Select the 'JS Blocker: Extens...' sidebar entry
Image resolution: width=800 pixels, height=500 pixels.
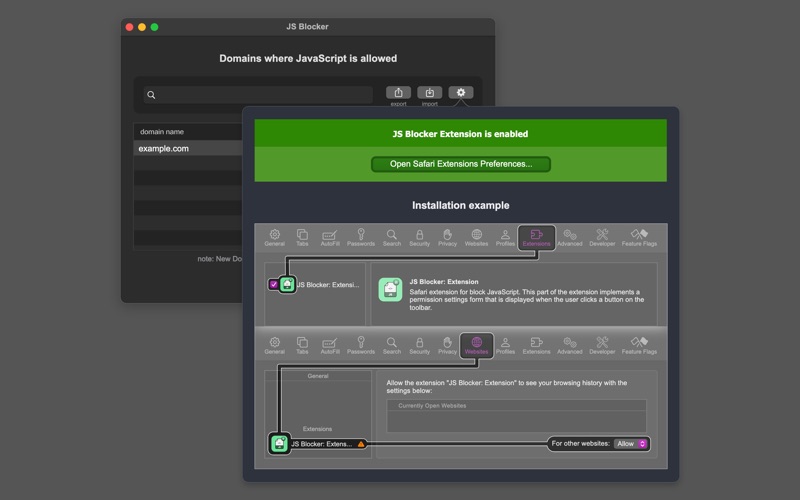(321, 444)
